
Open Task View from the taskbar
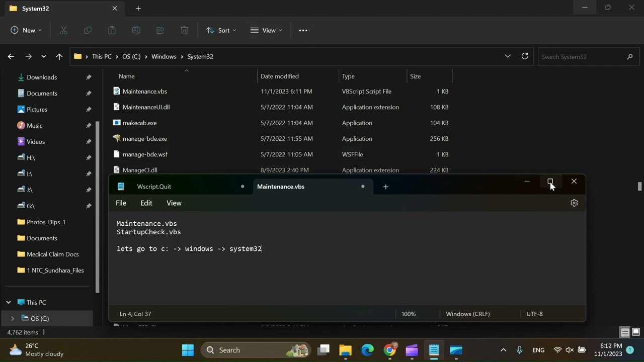(323, 350)
